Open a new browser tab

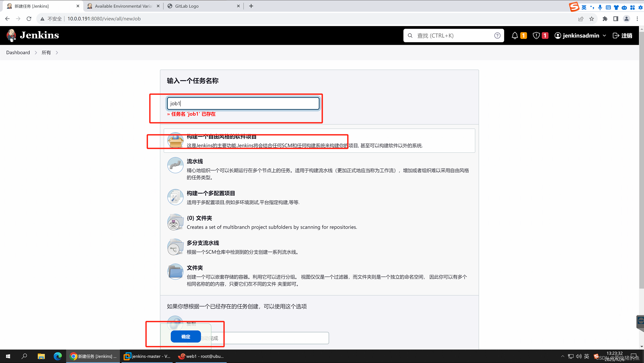click(x=251, y=6)
